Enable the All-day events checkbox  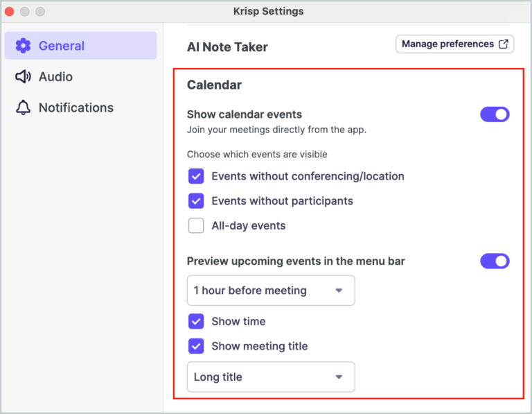[196, 225]
